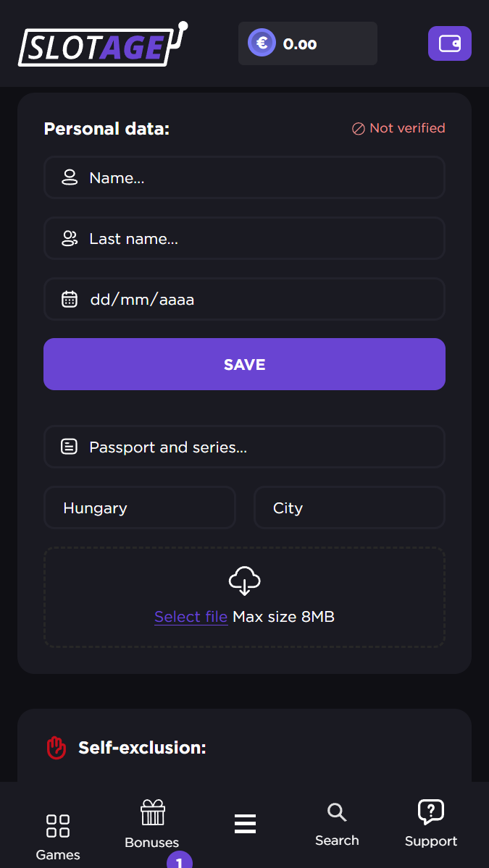Click the calendar icon in date field
This screenshot has height=868, width=489.
[x=70, y=299]
